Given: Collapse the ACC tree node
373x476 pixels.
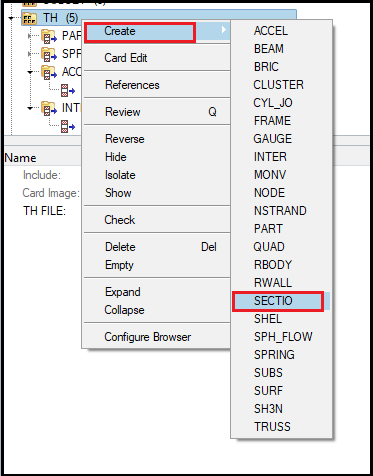Looking at the screenshot, I should point(30,72).
